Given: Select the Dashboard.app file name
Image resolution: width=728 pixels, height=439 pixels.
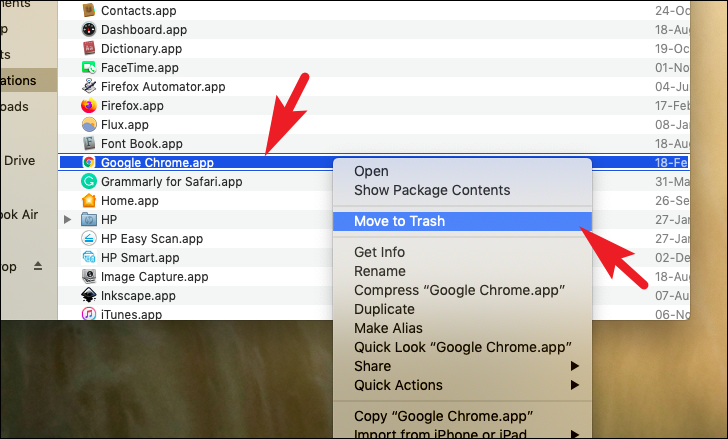Looking at the screenshot, I should click(144, 30).
